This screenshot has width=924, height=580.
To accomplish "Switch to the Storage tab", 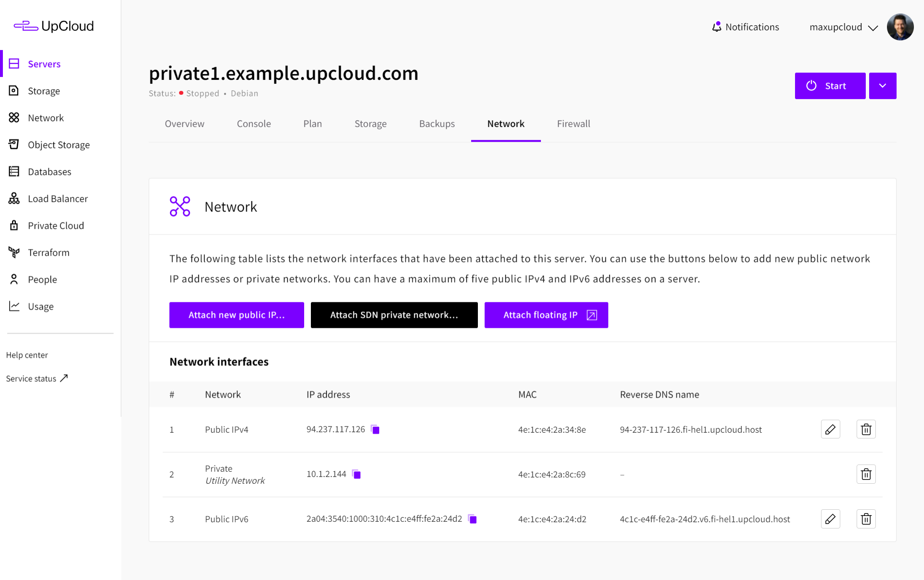I will [371, 124].
